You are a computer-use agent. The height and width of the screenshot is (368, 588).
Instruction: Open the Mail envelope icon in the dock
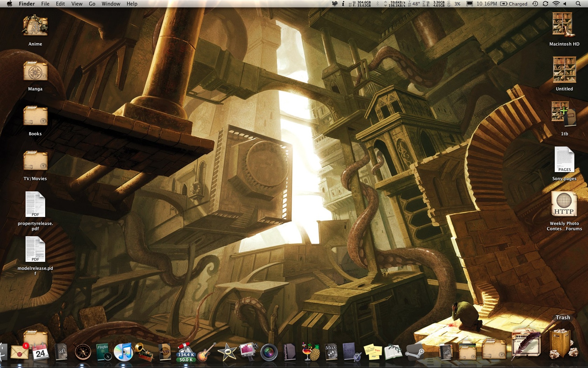tap(20, 352)
